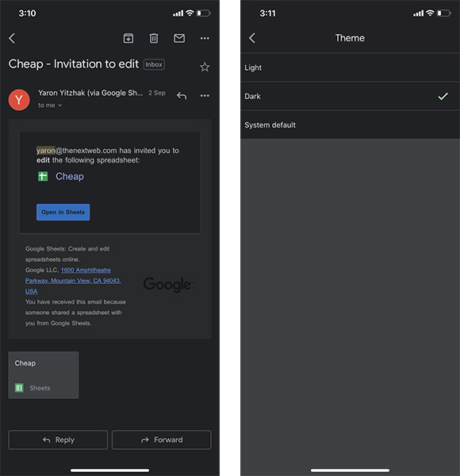This screenshot has height=476, width=460.
Task: Mark email as unread with envelope icon
Action: [179, 38]
